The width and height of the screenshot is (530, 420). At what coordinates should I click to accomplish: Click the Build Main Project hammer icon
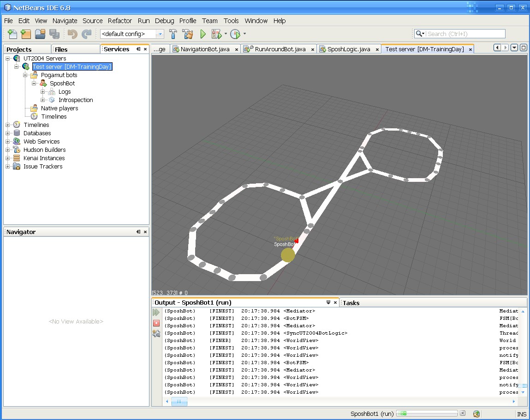pos(173,34)
